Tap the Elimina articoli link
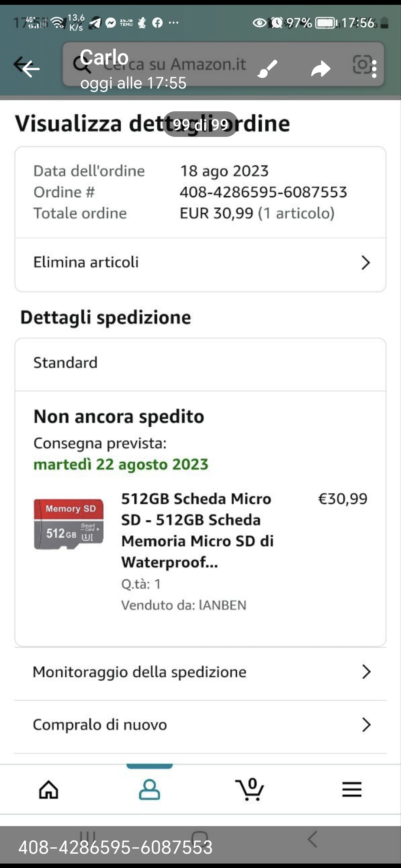The width and height of the screenshot is (401, 868). (x=86, y=262)
